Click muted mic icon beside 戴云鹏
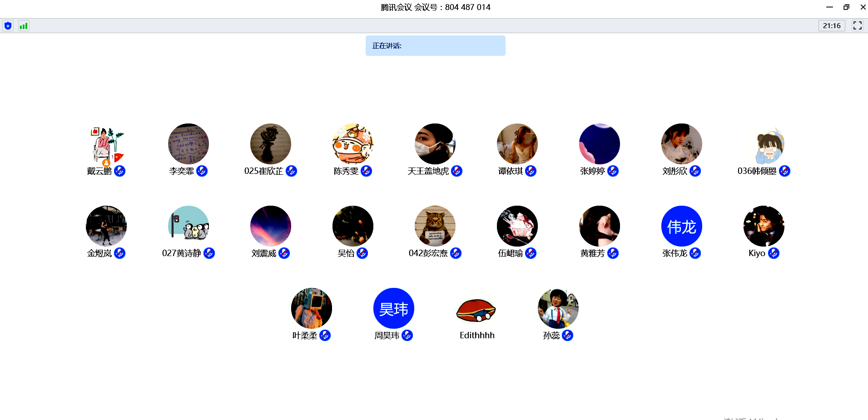This screenshot has width=868, height=420. pos(119,171)
